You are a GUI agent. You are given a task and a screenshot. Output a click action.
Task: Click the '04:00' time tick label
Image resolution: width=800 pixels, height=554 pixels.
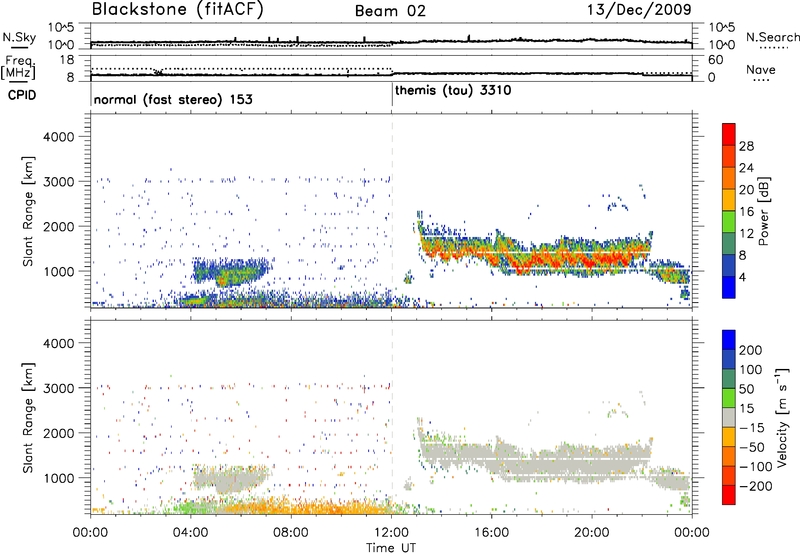click(x=190, y=533)
